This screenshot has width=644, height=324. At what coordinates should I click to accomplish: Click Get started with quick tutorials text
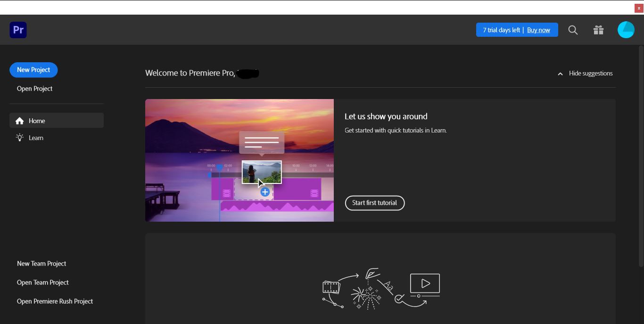click(396, 130)
